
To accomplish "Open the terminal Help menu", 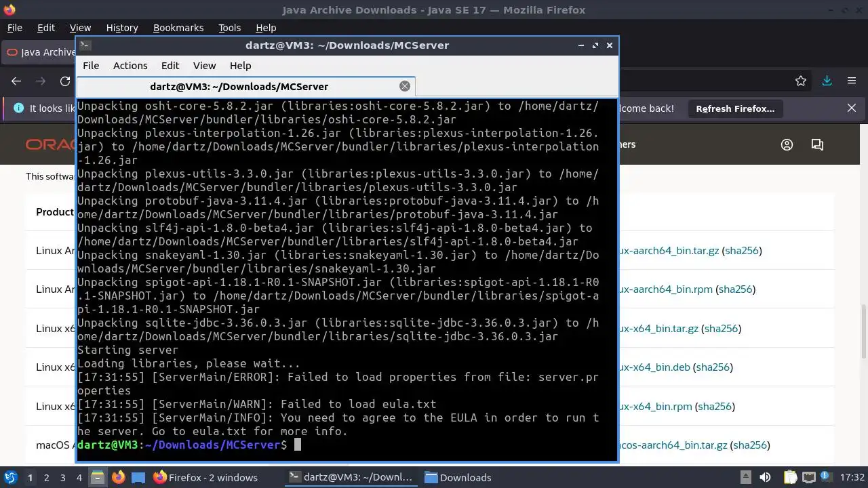I will coord(241,66).
